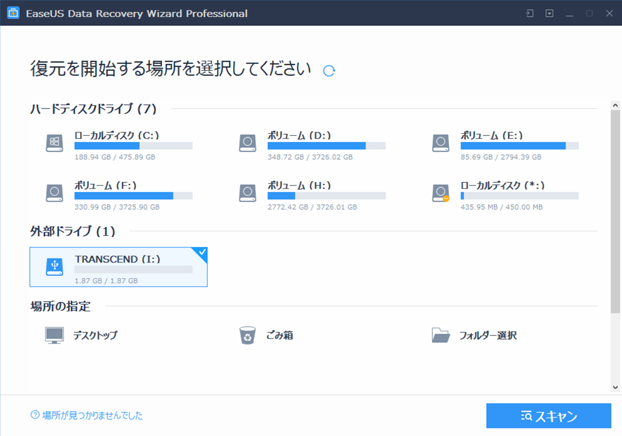Select the Volume (D:) drive icon

point(248,143)
